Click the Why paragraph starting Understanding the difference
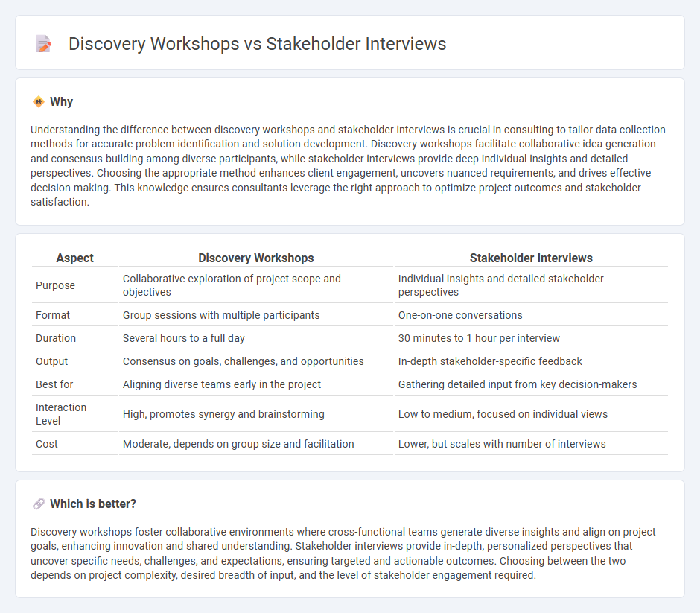This screenshot has height=613, width=700. 349,165
